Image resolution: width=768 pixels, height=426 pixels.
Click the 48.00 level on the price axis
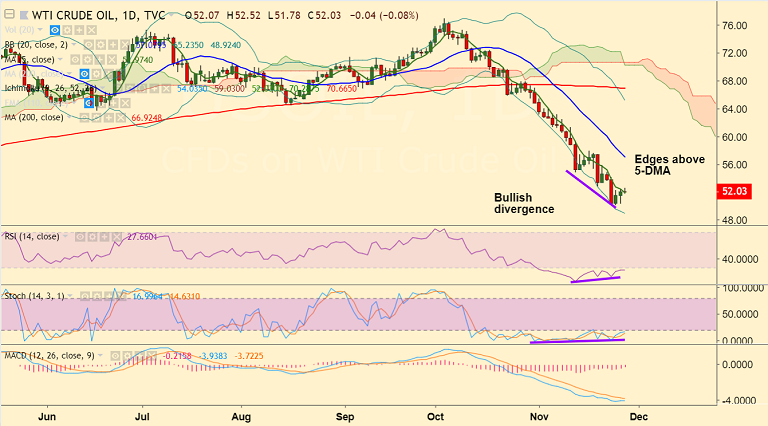pyautogui.click(x=734, y=220)
